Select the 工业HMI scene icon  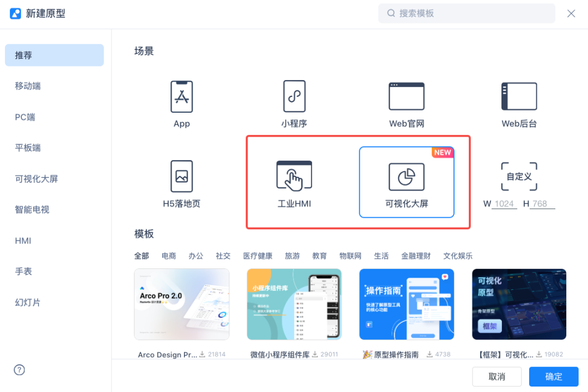(x=294, y=175)
